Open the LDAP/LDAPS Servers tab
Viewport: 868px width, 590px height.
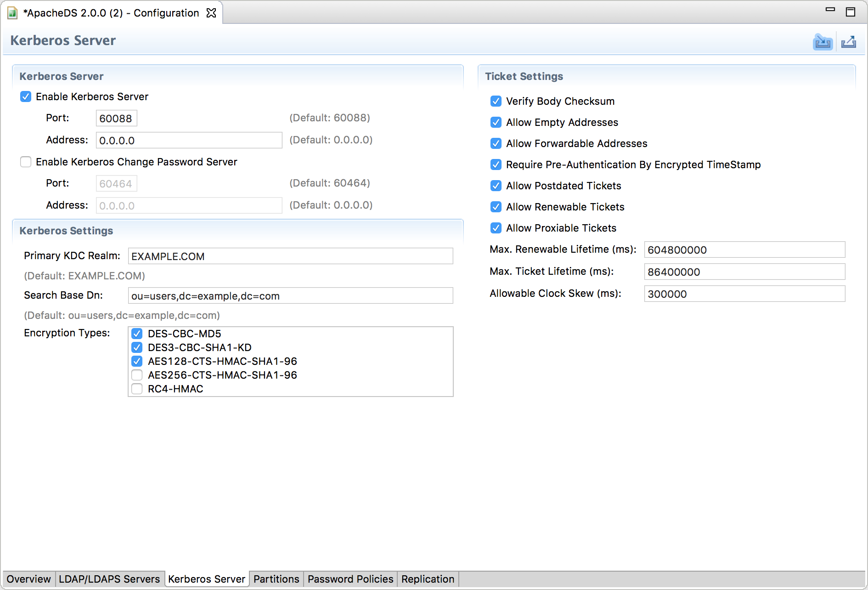pos(109,579)
